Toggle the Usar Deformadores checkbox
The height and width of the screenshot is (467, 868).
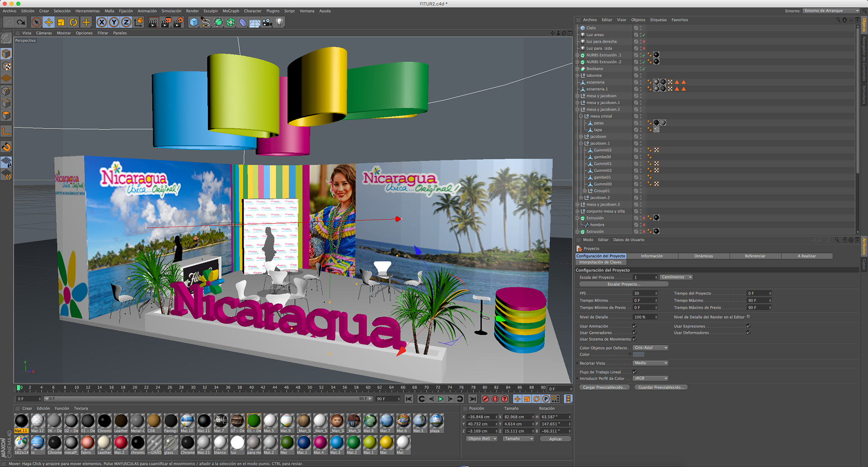tap(748, 333)
